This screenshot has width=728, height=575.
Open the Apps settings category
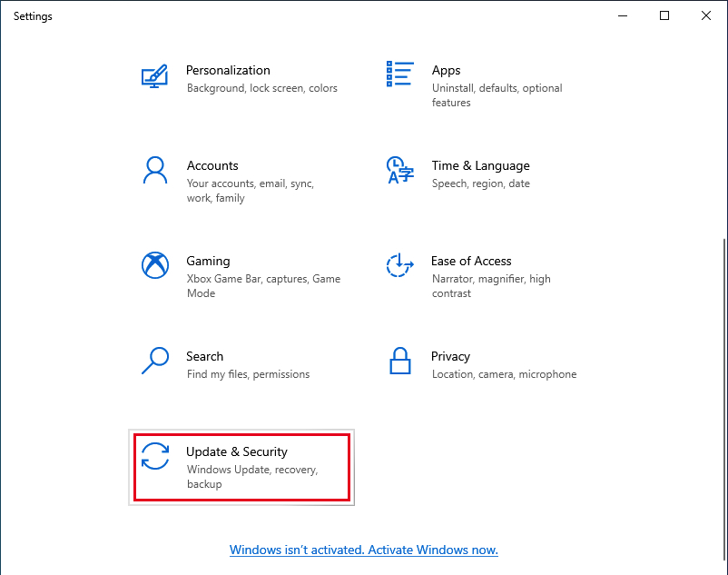446,76
